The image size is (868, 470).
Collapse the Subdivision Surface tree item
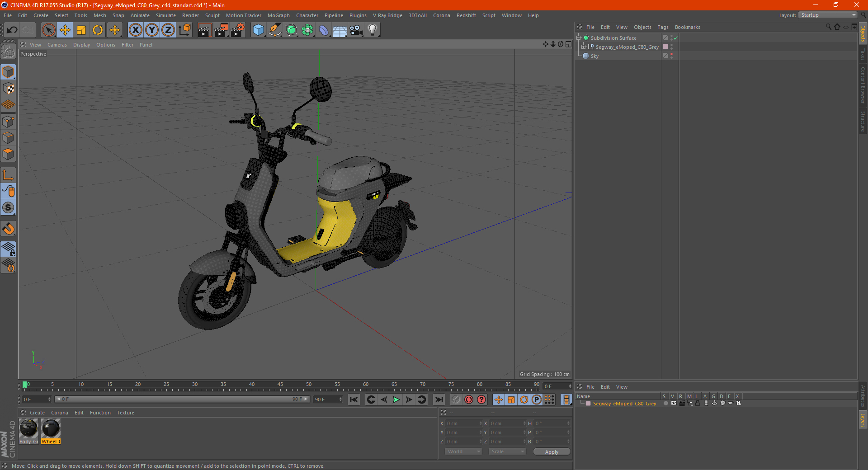(579, 38)
